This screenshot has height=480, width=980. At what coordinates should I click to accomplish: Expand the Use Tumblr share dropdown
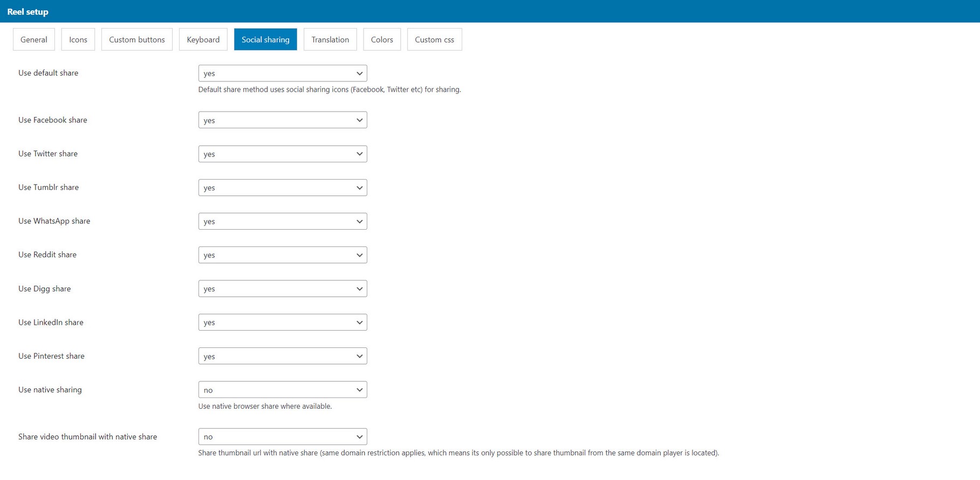282,188
